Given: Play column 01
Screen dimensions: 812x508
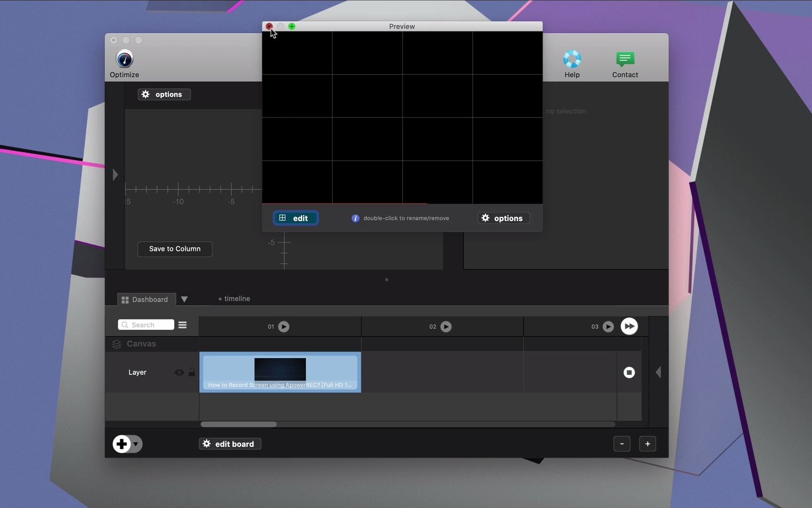Looking at the screenshot, I should point(284,326).
